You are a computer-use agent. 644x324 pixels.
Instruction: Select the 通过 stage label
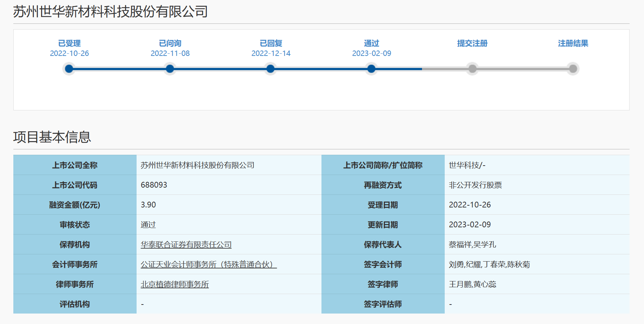372,43
